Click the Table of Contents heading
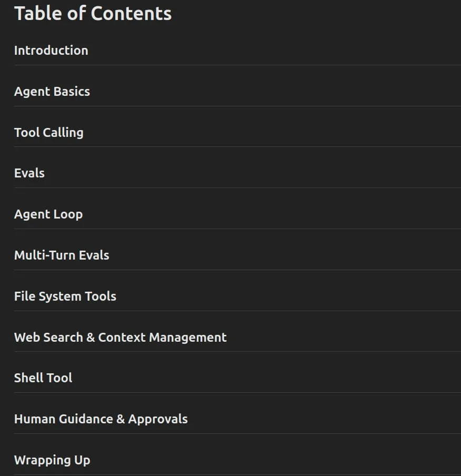 point(93,14)
